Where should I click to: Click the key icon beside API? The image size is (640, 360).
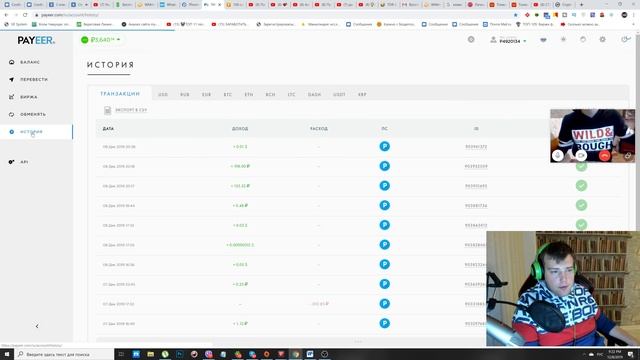click(x=11, y=162)
